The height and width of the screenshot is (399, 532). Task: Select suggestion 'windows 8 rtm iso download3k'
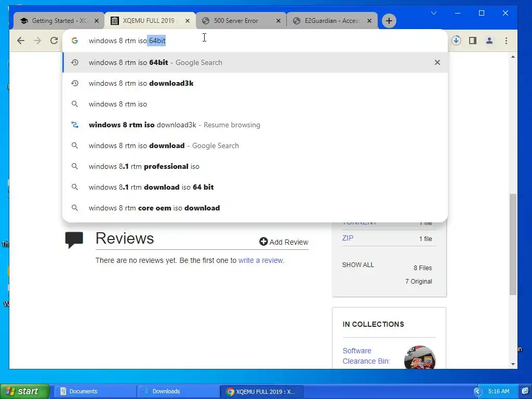pos(255,83)
